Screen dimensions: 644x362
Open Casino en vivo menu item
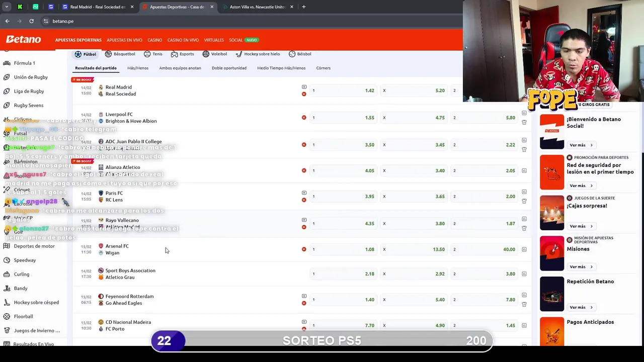coord(183,40)
